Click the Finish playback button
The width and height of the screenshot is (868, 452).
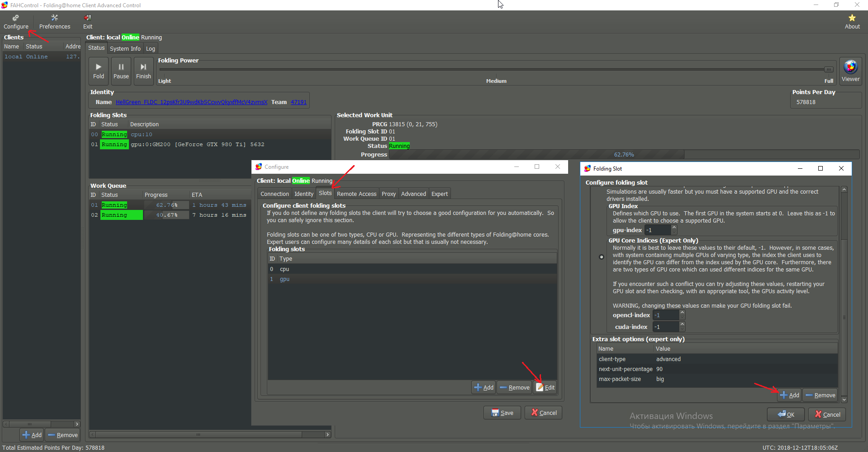143,71
